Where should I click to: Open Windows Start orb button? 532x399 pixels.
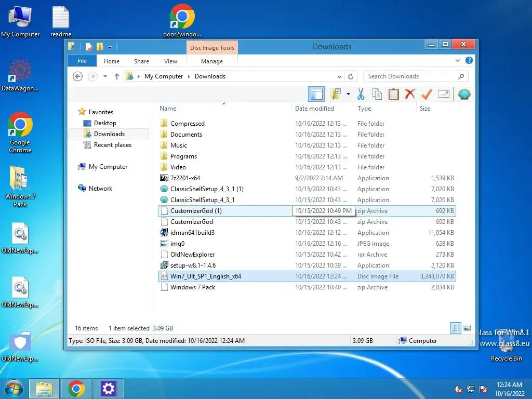coord(14,389)
